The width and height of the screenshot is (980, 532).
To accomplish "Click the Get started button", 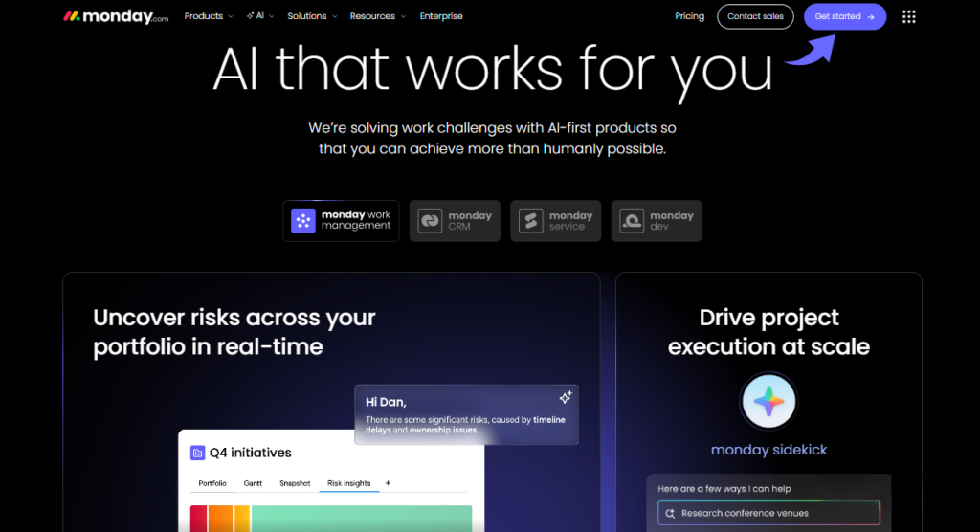I will coord(844,16).
